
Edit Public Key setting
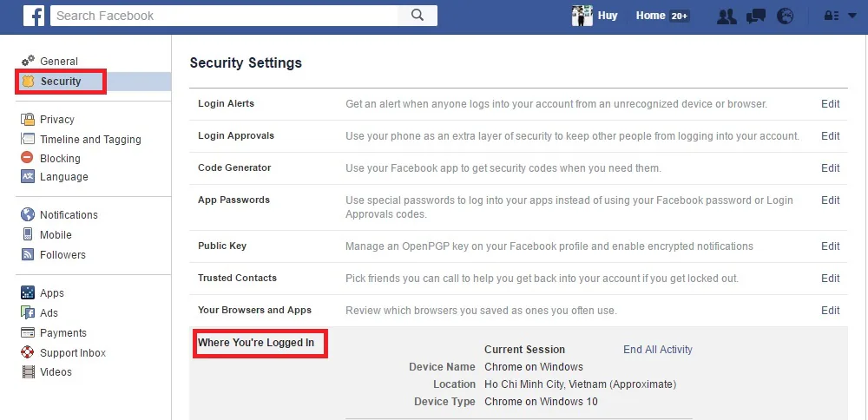(x=831, y=246)
